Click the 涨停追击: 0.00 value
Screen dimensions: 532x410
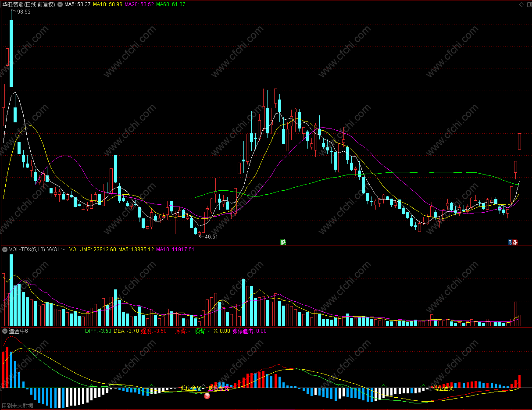pos(249,331)
